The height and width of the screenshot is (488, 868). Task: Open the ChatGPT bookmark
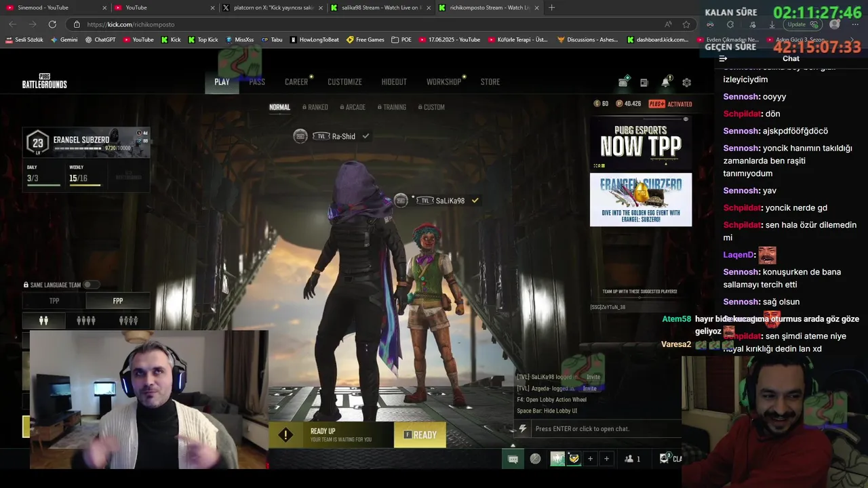tap(100, 40)
